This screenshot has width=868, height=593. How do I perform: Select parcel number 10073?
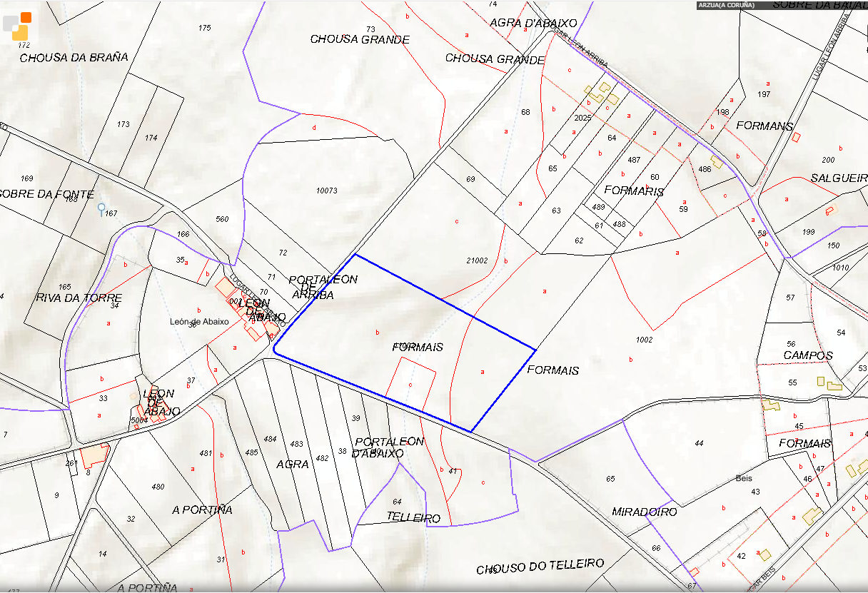[326, 191]
